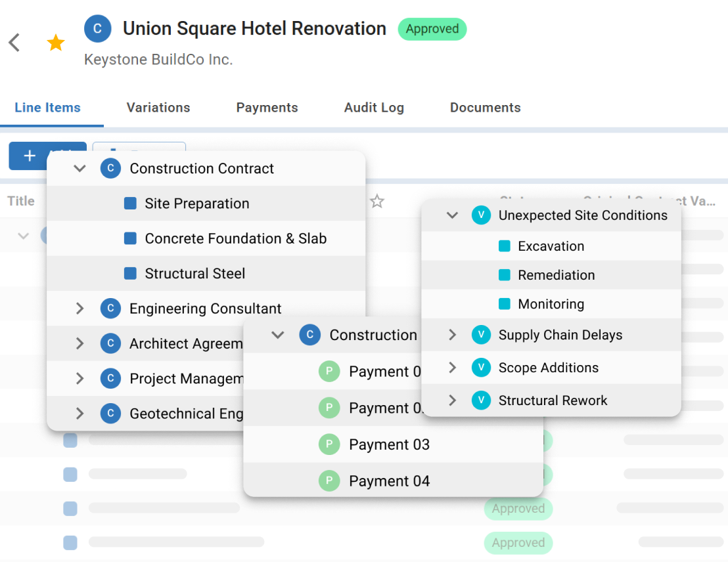Image resolution: width=728 pixels, height=562 pixels.
Task: Click the C contract icon beside Geotechnical Engineer
Action: (110, 414)
